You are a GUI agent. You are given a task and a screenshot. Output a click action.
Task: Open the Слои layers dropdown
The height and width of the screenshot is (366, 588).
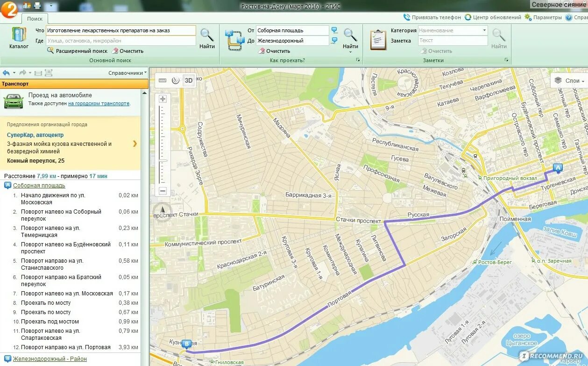569,80
